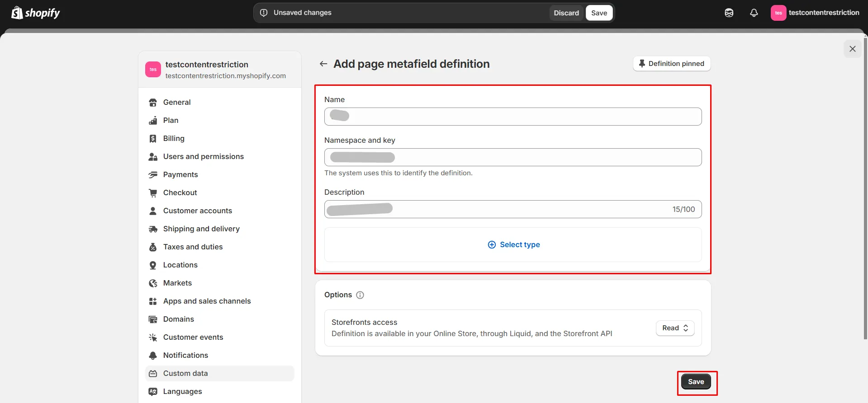Open Customer accounts settings
The height and width of the screenshot is (403, 868).
[x=219, y=211]
